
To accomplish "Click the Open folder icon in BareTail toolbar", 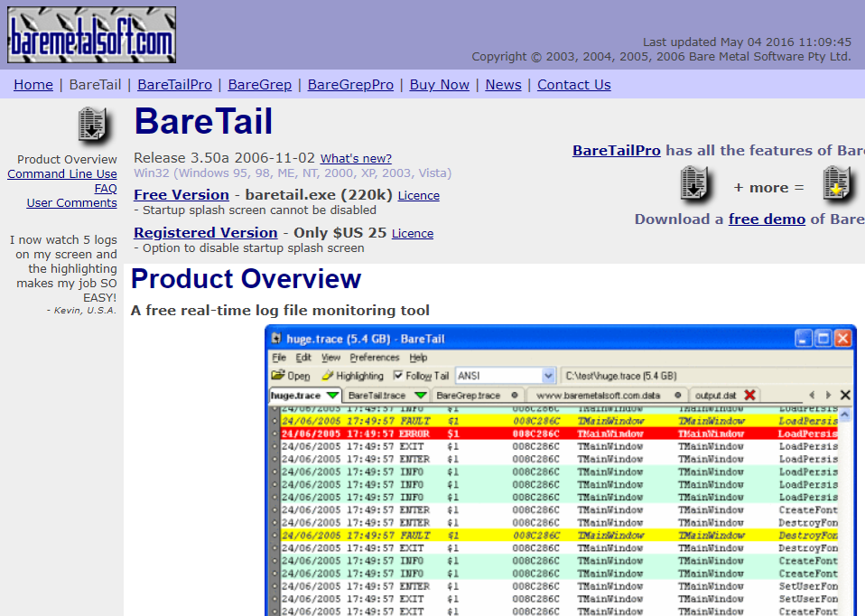I will [x=278, y=376].
